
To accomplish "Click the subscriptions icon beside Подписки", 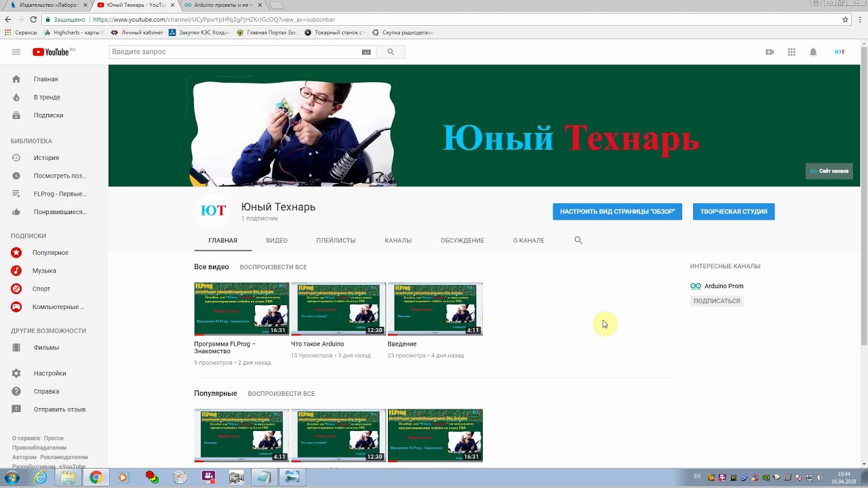I will pyautogui.click(x=16, y=115).
